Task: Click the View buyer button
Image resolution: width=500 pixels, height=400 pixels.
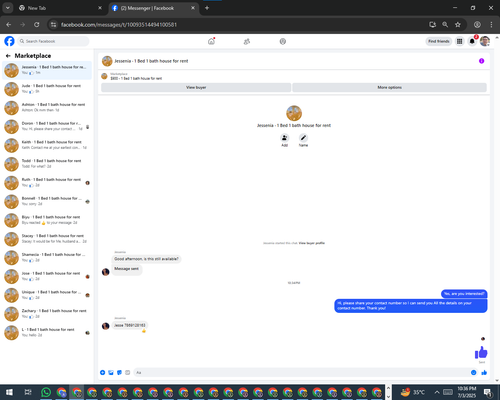Action: pyautogui.click(x=196, y=87)
